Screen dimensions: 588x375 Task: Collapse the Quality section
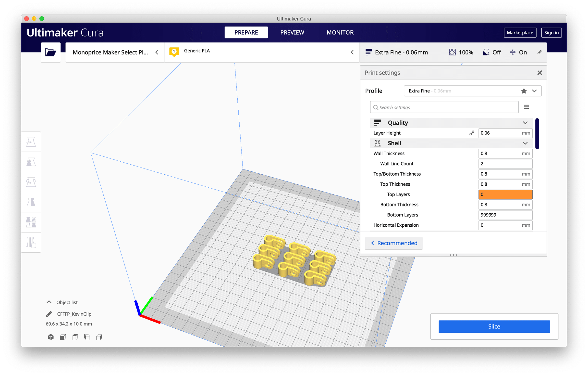point(525,123)
